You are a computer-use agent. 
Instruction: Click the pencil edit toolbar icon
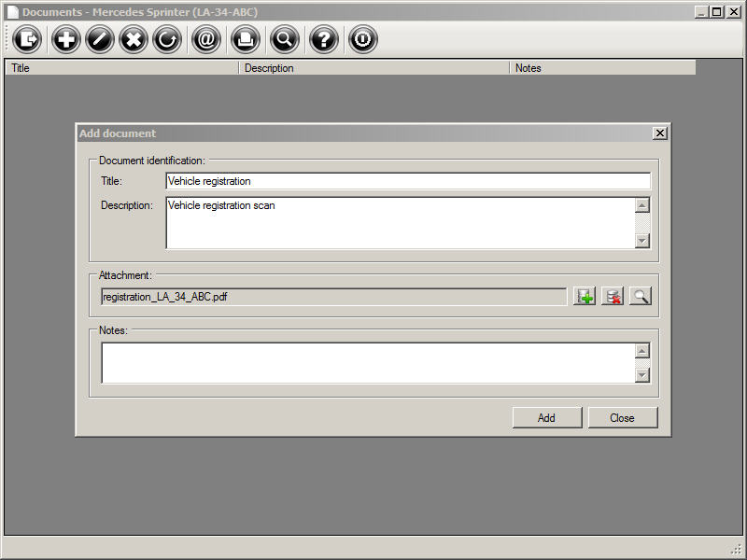coord(100,40)
